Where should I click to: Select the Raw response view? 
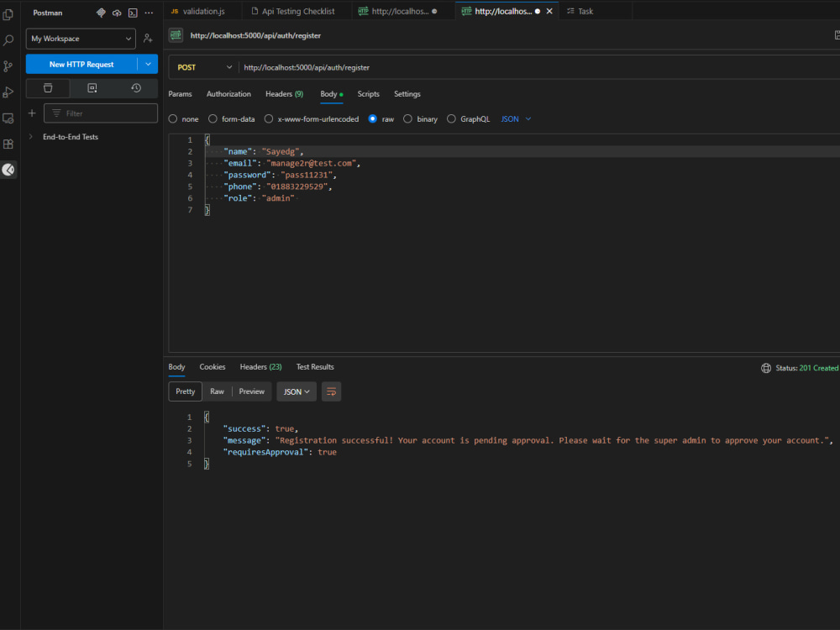[x=217, y=391]
